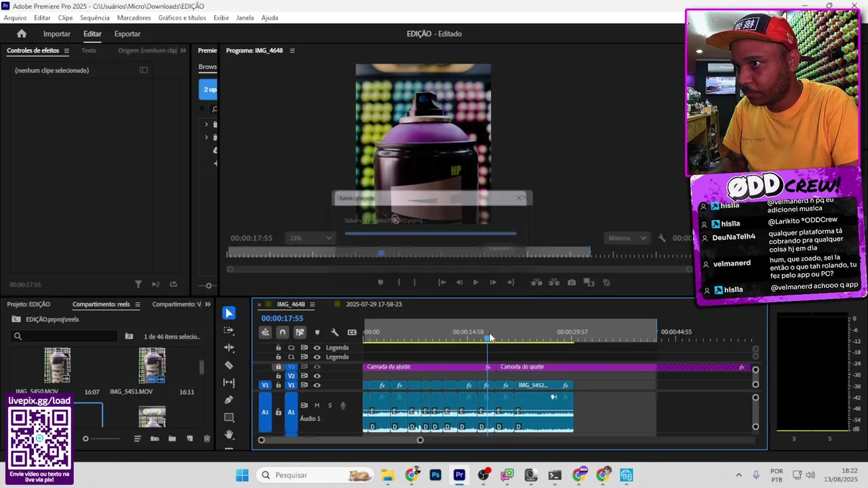Step forward one frame in Program monitor

[493, 283]
